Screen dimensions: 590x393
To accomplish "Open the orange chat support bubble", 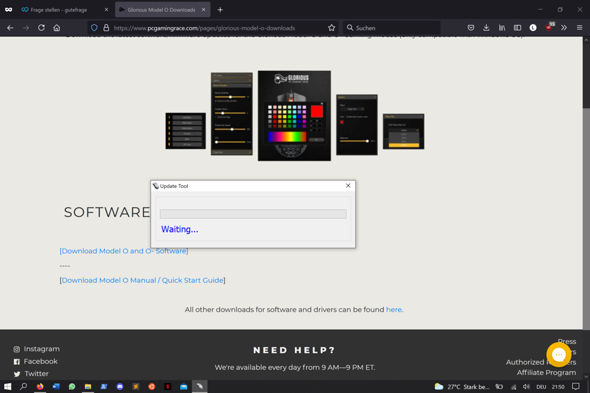I will (x=559, y=355).
